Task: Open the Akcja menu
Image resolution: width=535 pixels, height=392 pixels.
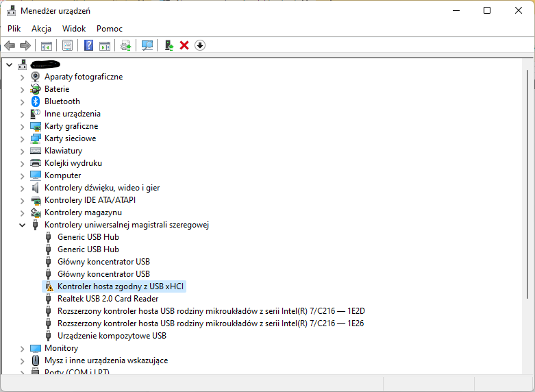Action: click(41, 29)
